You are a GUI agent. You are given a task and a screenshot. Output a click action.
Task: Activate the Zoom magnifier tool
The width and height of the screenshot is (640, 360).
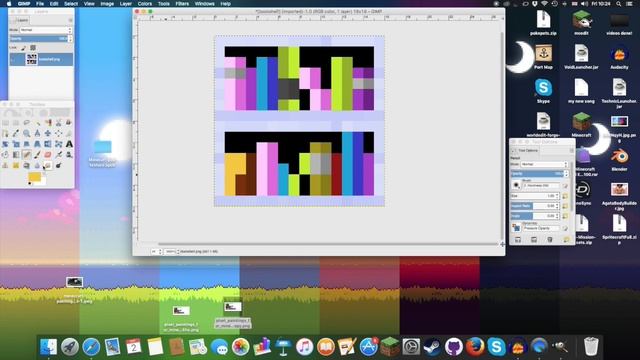(x=27, y=133)
